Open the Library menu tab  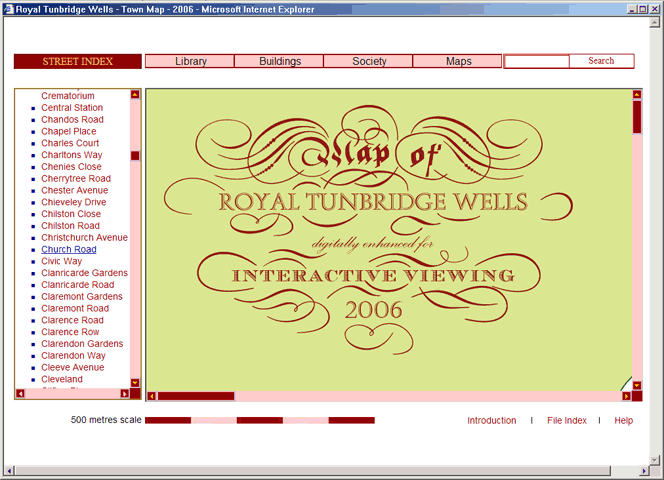(190, 61)
